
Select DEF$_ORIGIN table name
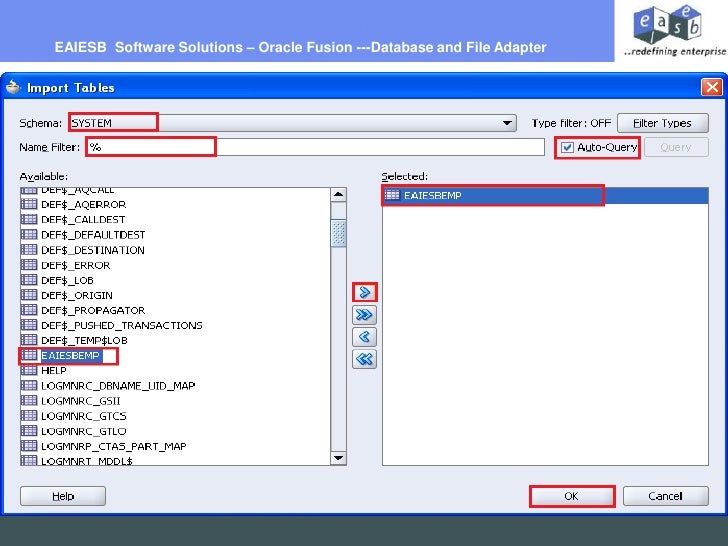tap(77, 295)
